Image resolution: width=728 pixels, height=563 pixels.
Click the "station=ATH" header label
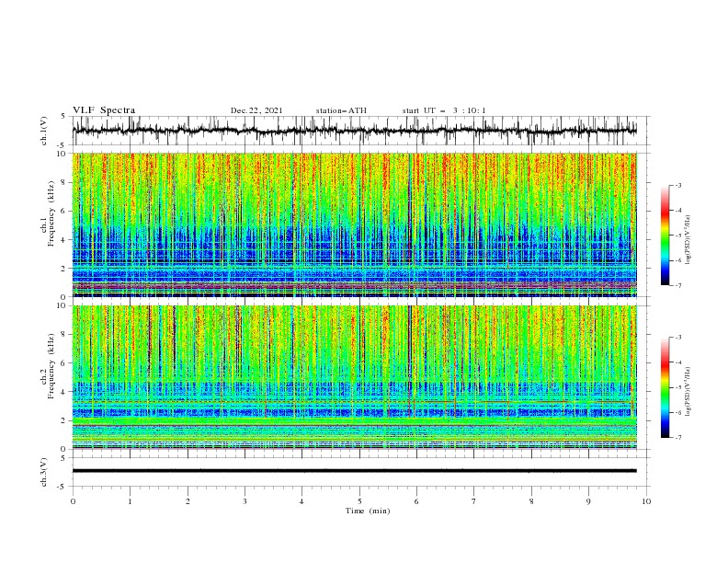pos(341,110)
